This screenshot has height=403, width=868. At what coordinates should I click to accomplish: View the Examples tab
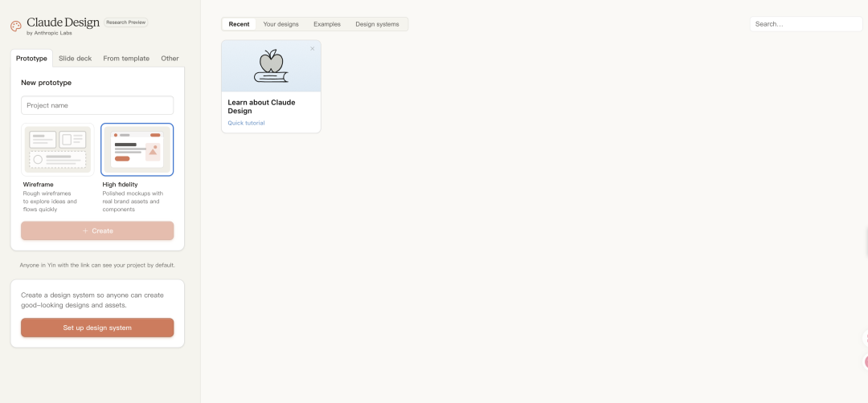[327, 24]
